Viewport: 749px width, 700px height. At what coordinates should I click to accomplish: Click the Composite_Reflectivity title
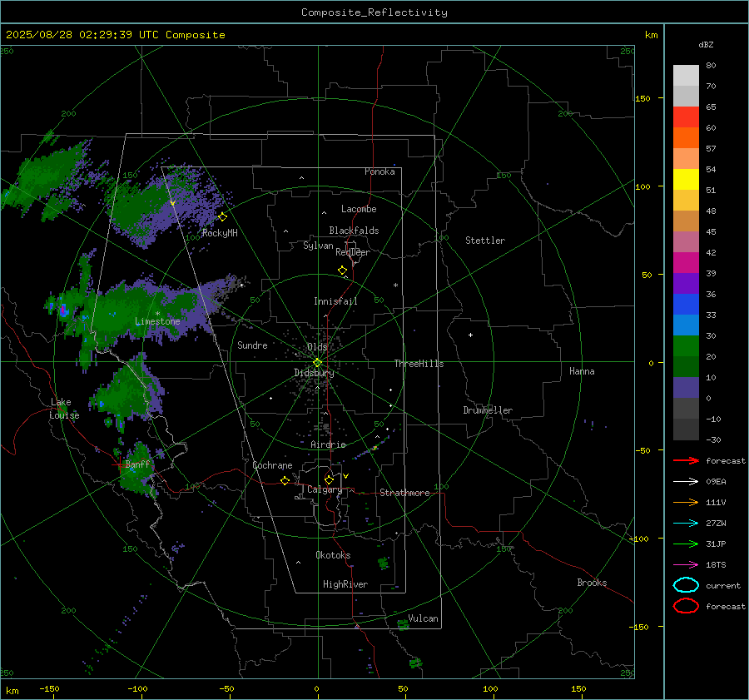click(374, 12)
